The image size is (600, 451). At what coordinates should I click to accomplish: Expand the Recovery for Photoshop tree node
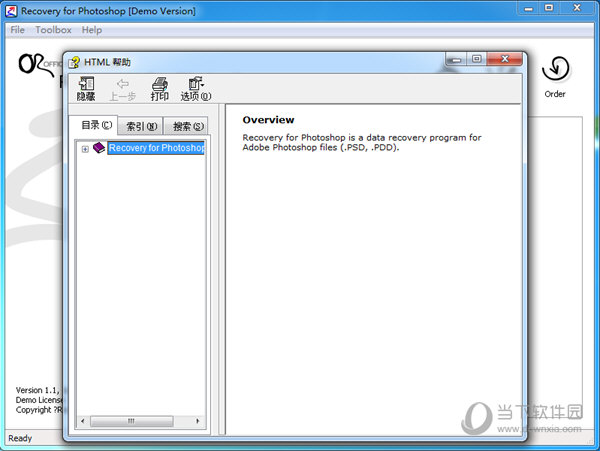(x=85, y=149)
